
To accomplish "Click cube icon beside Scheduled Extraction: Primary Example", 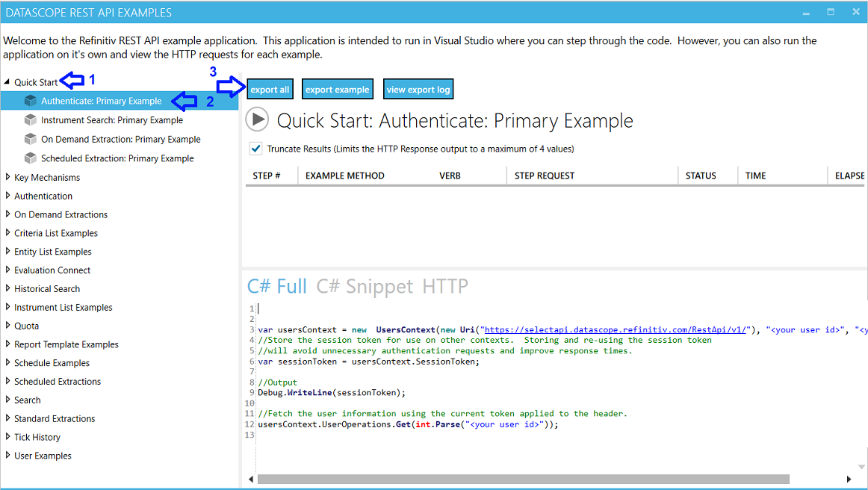I will pos(31,158).
